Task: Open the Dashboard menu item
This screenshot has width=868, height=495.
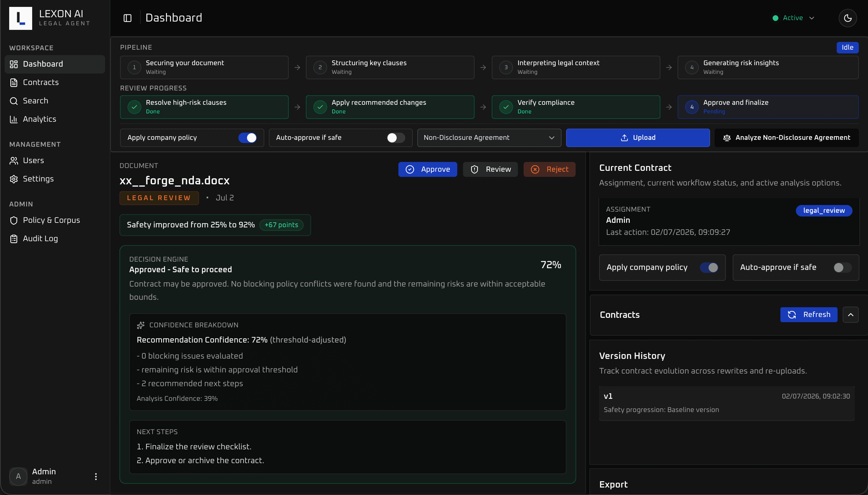Action: [x=55, y=64]
